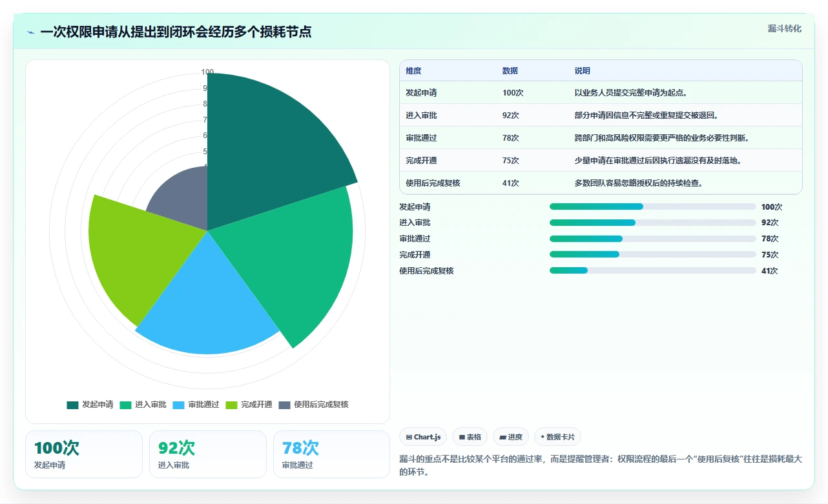Click the 75次 value in the table
The height and width of the screenshot is (504, 828).
(511, 161)
